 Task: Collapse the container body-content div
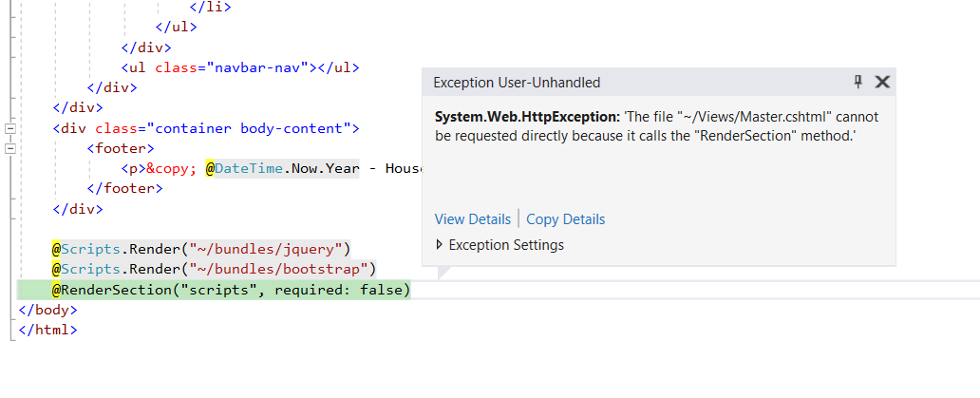coord(10,128)
